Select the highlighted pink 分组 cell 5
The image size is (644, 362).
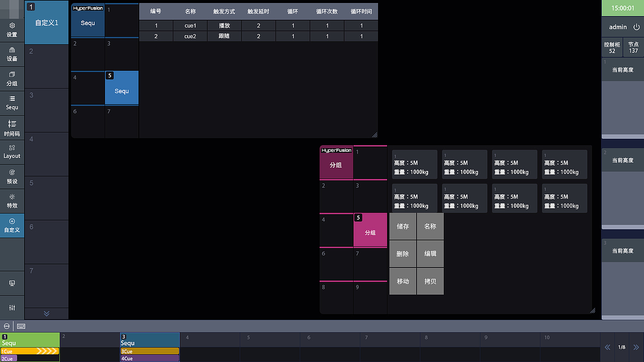point(370,230)
